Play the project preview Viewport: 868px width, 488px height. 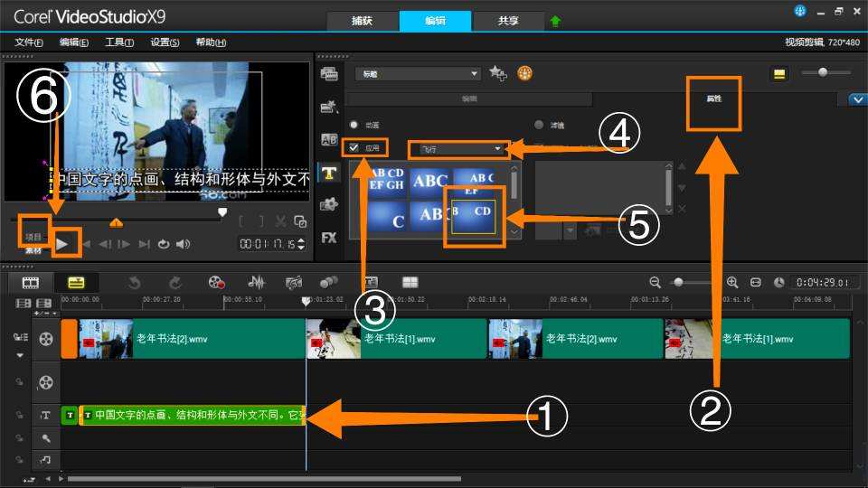tap(62, 244)
